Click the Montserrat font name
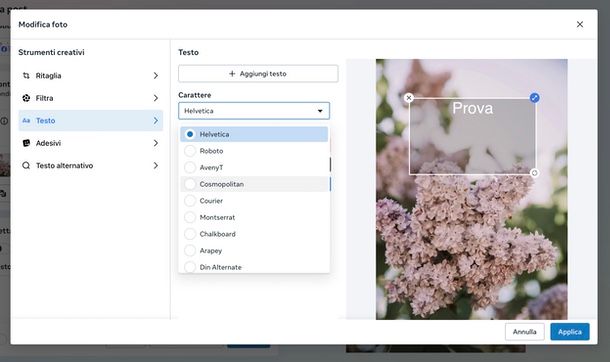Image resolution: width=610 pixels, height=362 pixels. [217, 217]
